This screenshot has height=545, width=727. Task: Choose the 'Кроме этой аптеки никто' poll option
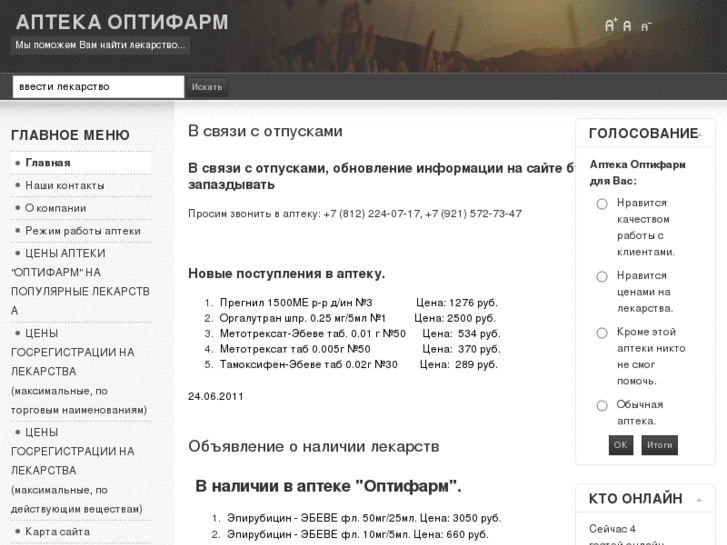pos(602,333)
